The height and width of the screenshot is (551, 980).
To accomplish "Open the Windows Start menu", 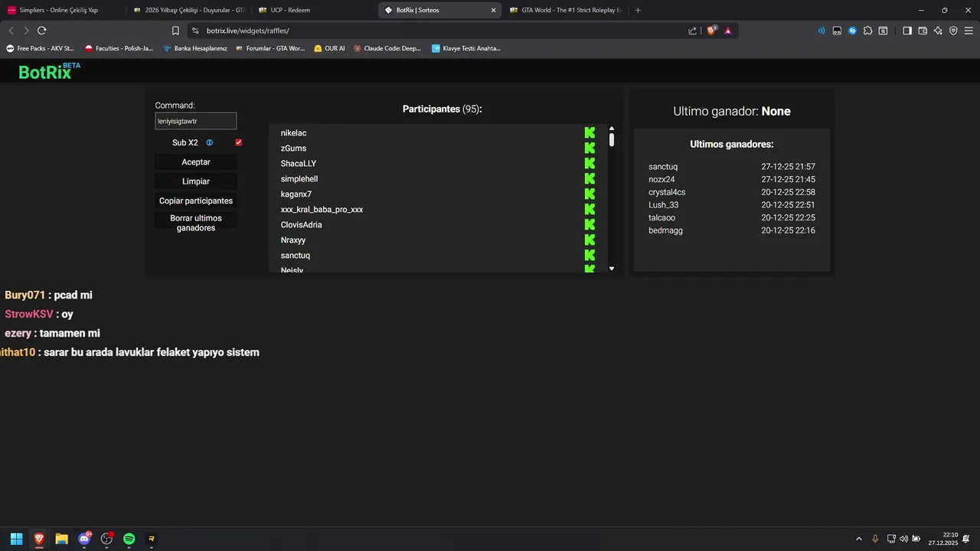I will point(16,539).
